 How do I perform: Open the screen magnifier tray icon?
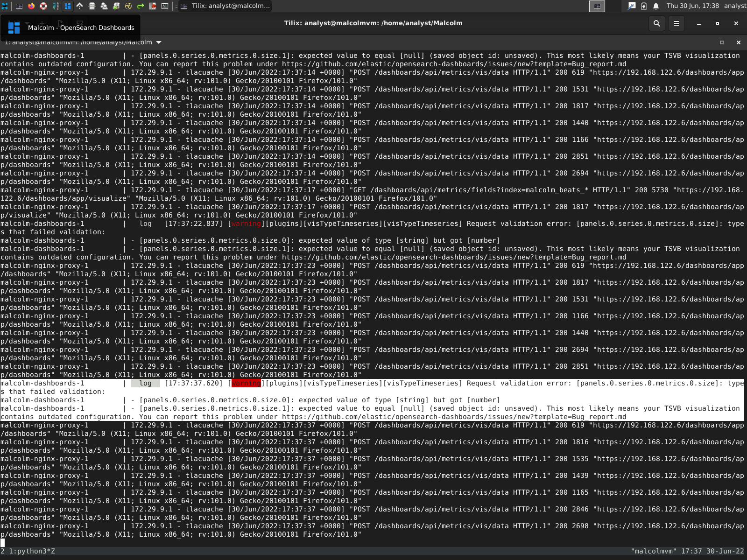tap(632, 6)
